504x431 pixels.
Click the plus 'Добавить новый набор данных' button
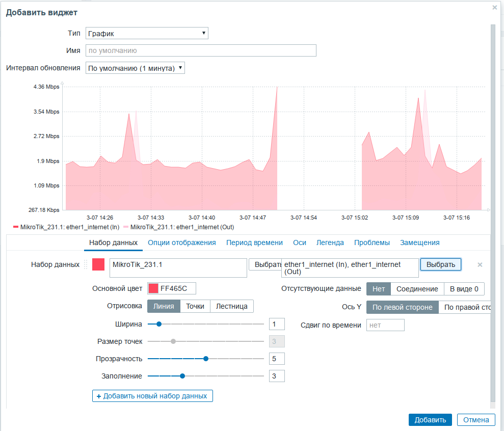(x=152, y=396)
